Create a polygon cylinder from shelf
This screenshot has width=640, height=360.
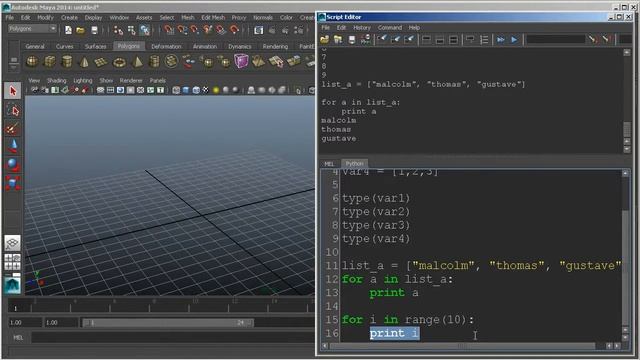67,62
